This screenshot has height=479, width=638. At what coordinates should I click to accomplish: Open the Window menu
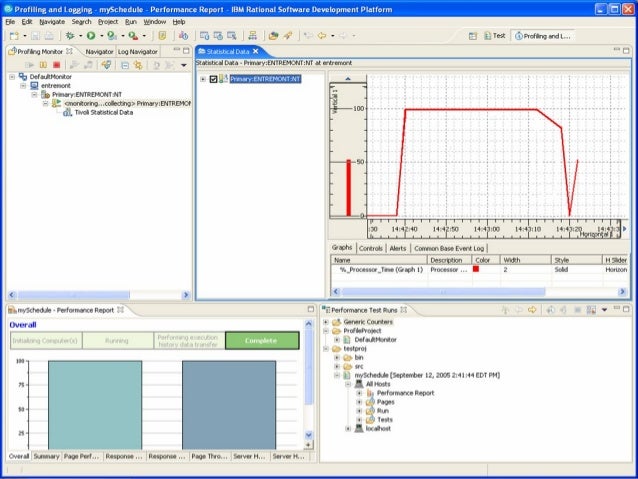pos(154,21)
